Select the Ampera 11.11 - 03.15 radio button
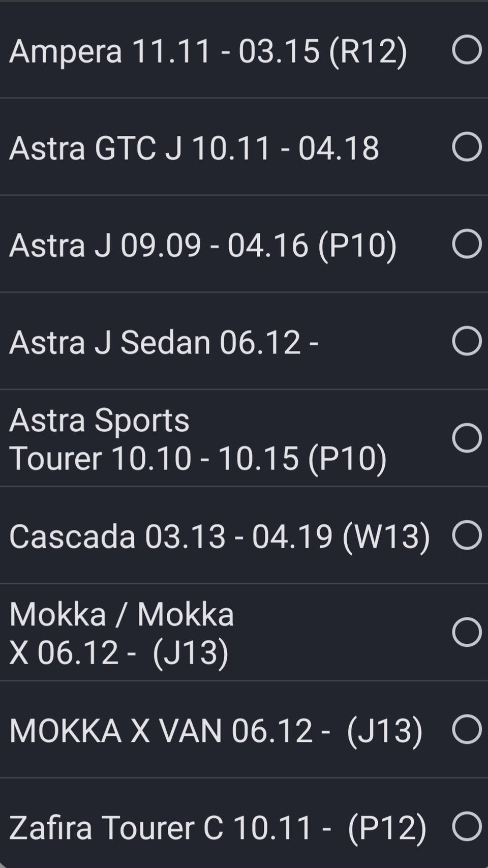Image resolution: width=488 pixels, height=868 pixels. (466, 50)
